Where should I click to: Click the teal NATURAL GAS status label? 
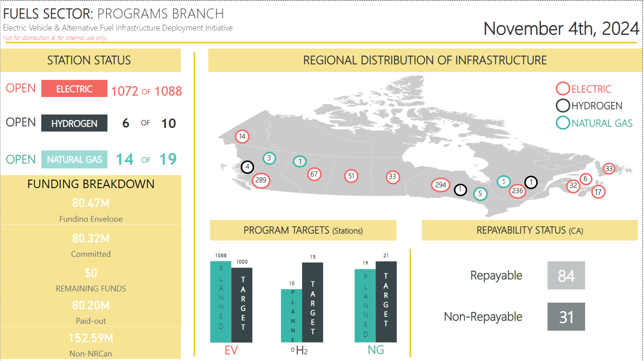[74, 159]
